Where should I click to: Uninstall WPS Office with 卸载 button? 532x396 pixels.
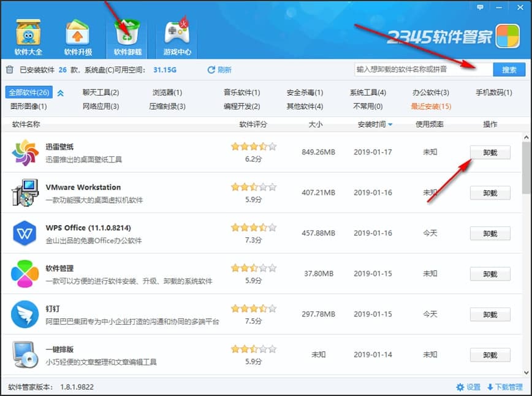[490, 234]
